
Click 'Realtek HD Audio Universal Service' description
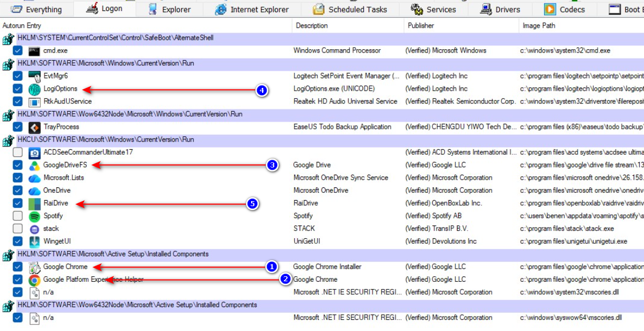click(x=345, y=101)
